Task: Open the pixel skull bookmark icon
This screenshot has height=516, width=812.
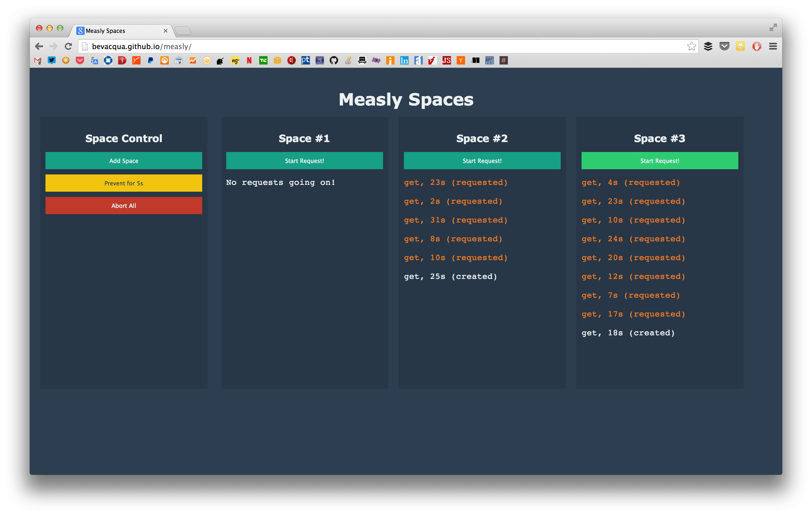Action: [x=362, y=61]
